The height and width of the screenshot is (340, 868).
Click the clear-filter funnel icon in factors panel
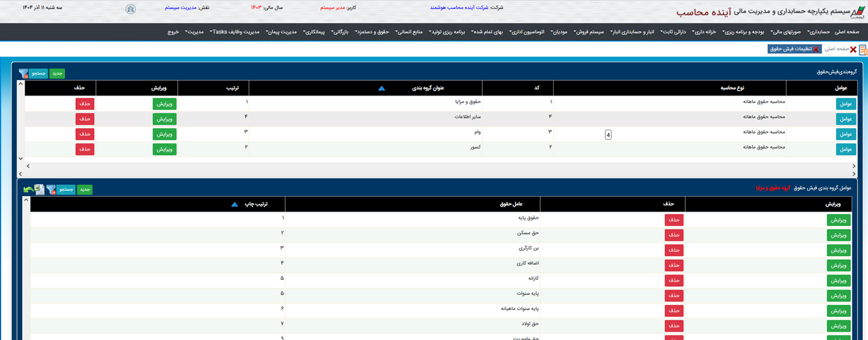point(51,189)
